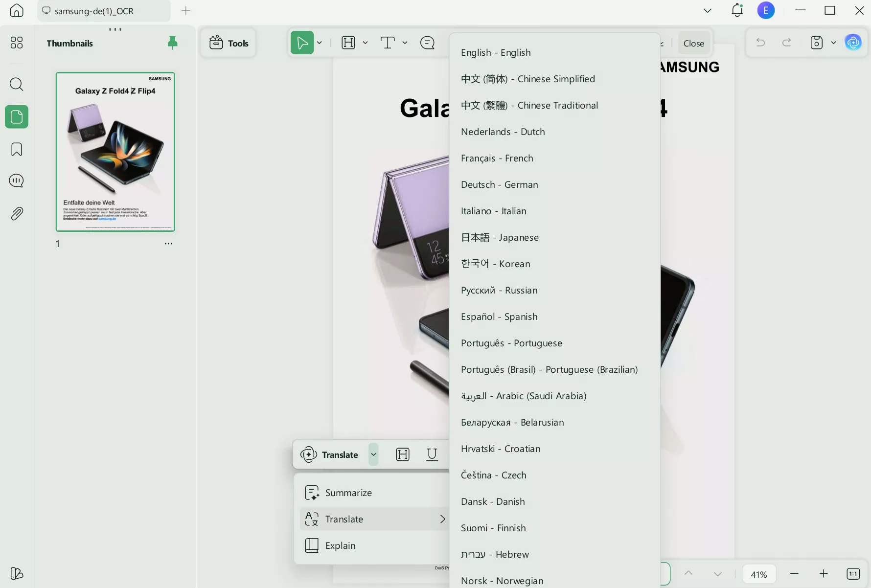Switch to samsung-de(1)_OCR tab

pos(104,11)
